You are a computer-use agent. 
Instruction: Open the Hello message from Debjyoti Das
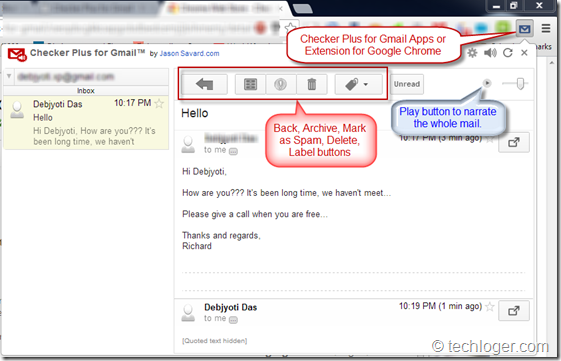(86, 122)
